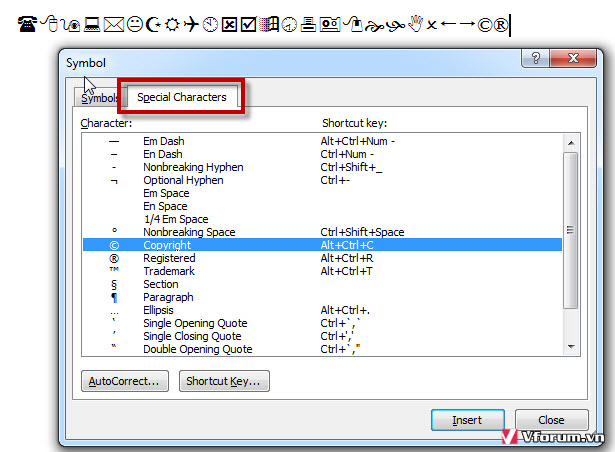
Task: Click the Alt+Ctrl+R shortcut text
Action: pyautogui.click(x=347, y=258)
